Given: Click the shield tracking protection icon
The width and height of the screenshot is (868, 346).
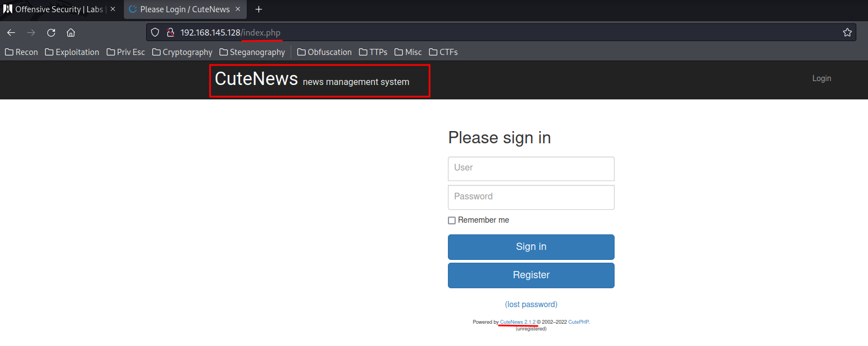Looking at the screenshot, I should [x=156, y=33].
